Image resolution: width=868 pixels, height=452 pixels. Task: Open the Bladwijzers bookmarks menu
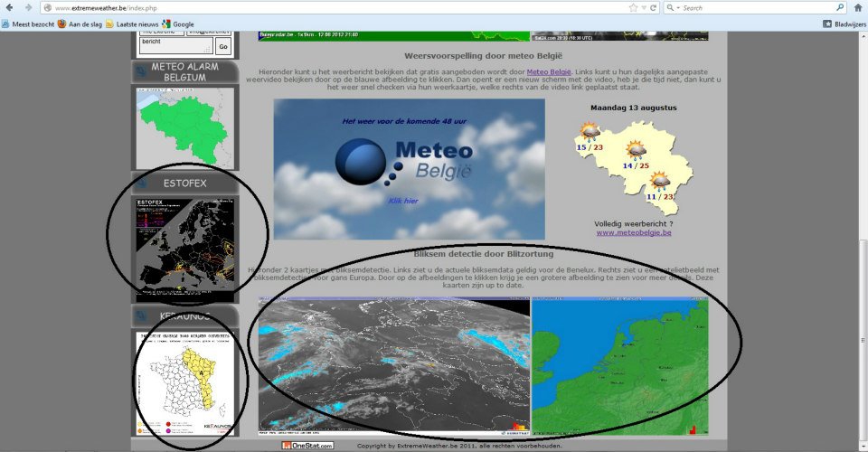coord(844,24)
